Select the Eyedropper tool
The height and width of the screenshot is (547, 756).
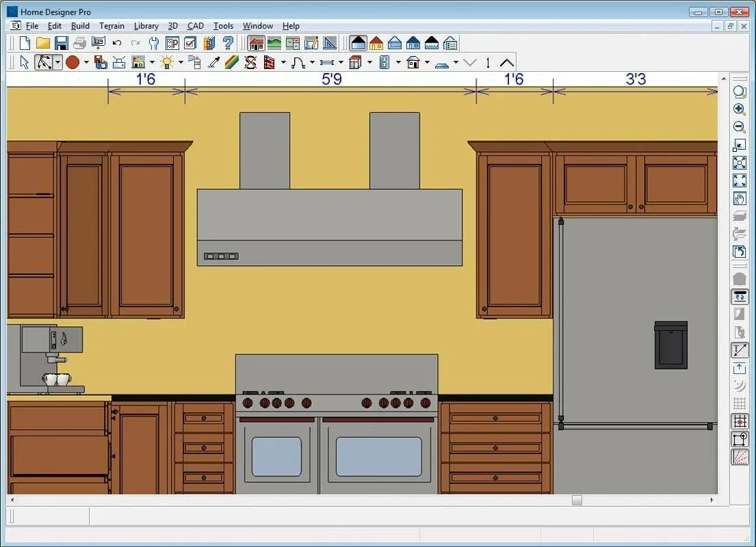[213, 62]
